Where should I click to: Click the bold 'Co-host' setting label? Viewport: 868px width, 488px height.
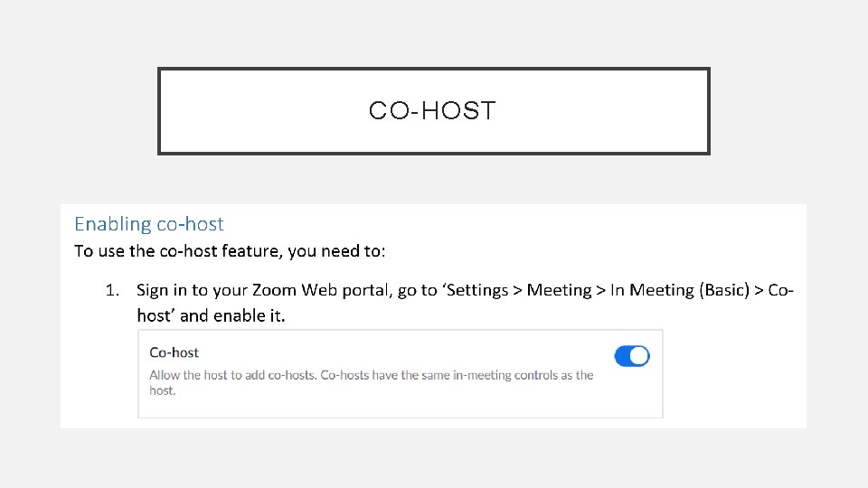(x=174, y=352)
